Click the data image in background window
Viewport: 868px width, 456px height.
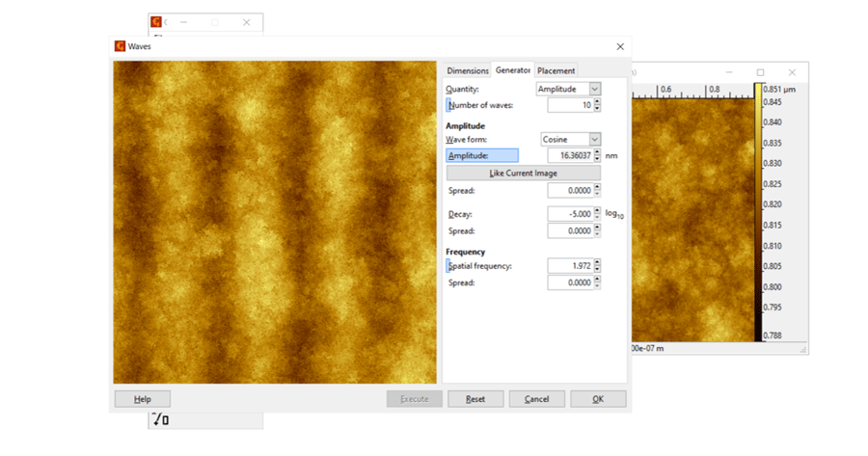(x=692, y=220)
